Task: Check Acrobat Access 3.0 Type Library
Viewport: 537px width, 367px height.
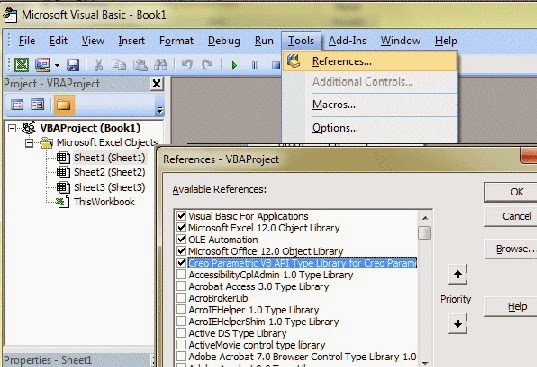Action: pyautogui.click(x=181, y=286)
